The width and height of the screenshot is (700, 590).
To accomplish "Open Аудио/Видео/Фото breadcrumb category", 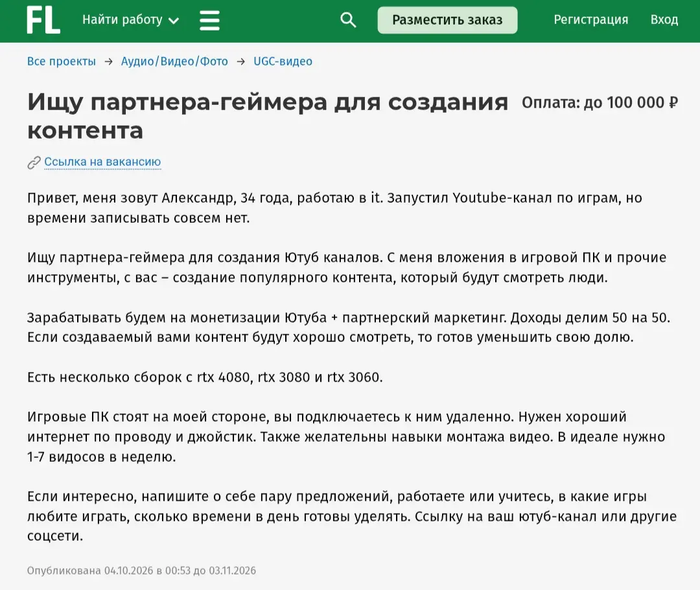I will pos(174,61).
